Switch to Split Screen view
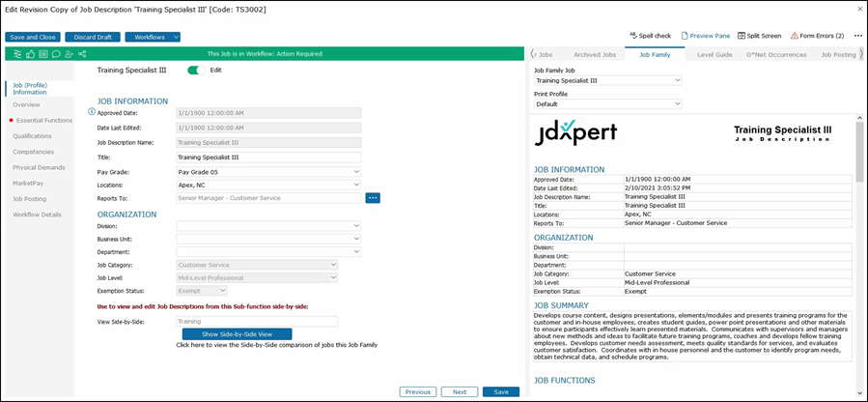868x402 pixels. 759,36
